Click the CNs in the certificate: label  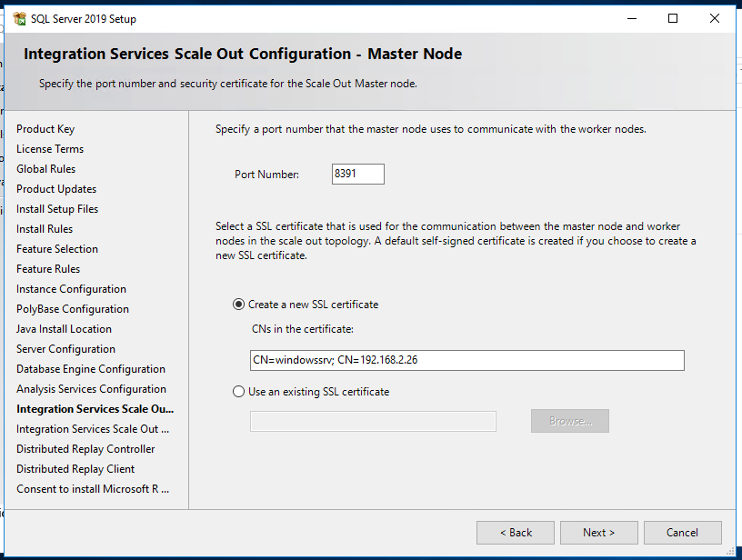point(303,329)
